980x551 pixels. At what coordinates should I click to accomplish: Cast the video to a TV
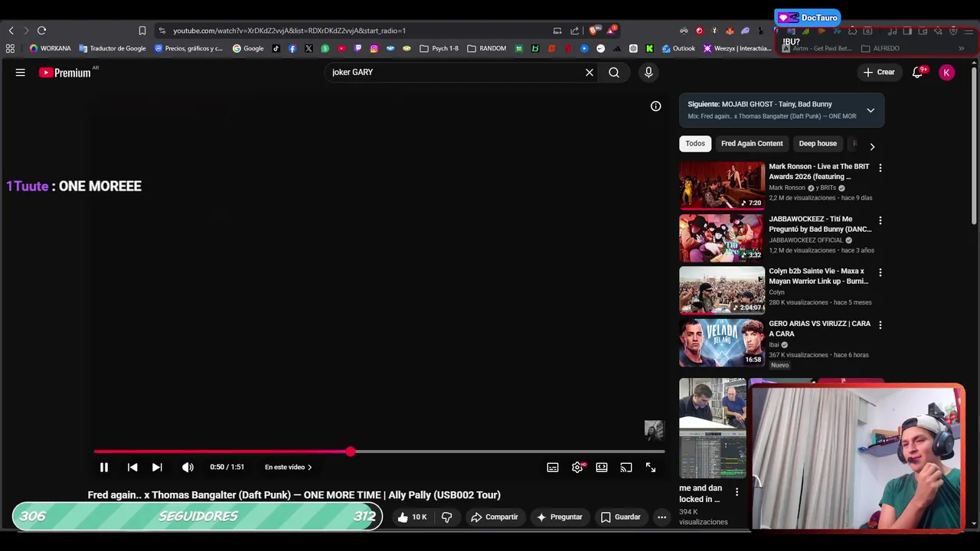[626, 467]
